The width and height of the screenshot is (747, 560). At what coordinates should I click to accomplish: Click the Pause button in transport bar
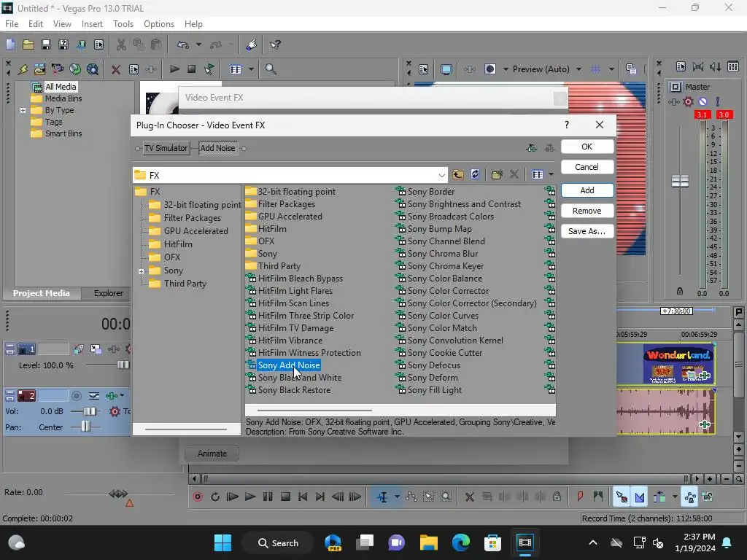[x=268, y=497]
